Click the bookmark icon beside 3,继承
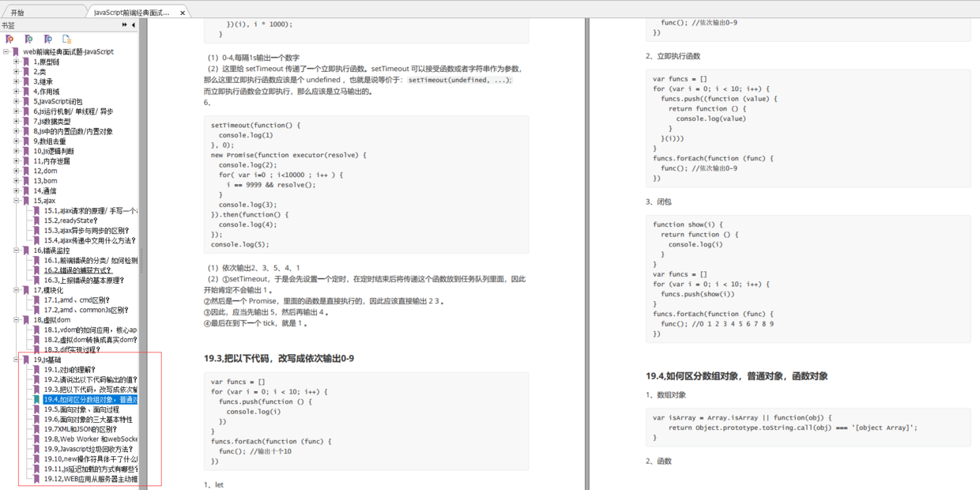 [x=26, y=81]
